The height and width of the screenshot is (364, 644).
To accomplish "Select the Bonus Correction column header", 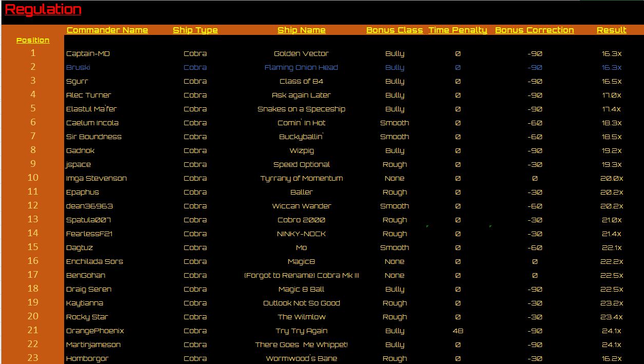I will point(534,30).
